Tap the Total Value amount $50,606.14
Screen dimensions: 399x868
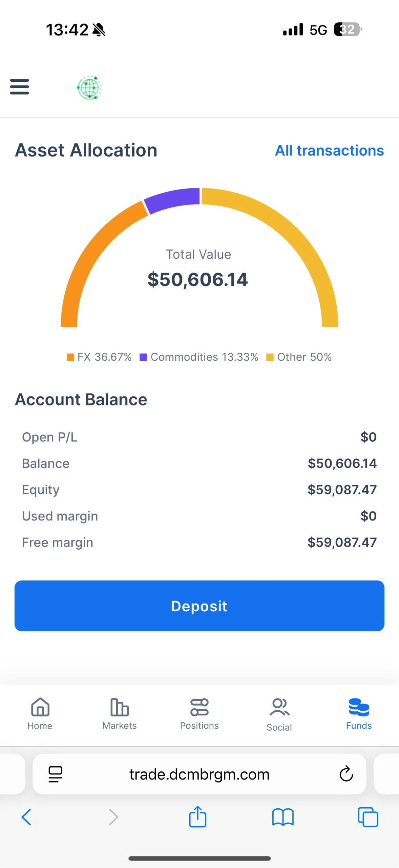coord(197,280)
